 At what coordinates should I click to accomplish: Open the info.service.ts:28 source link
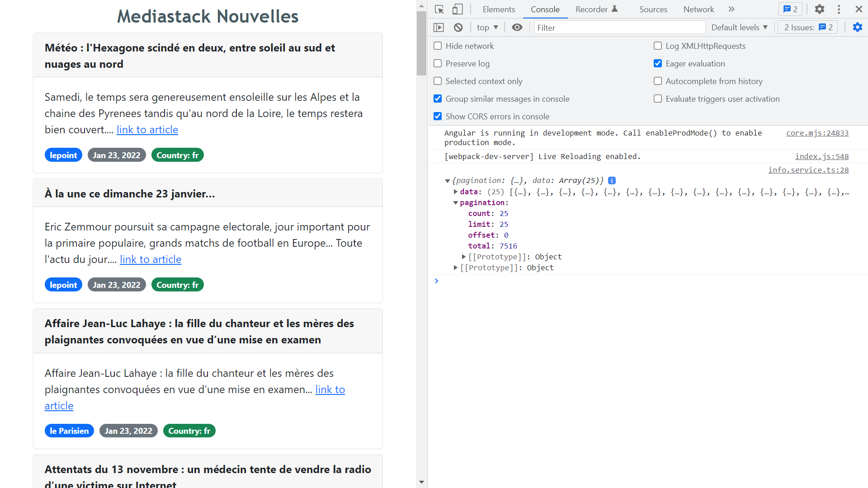pos(808,170)
